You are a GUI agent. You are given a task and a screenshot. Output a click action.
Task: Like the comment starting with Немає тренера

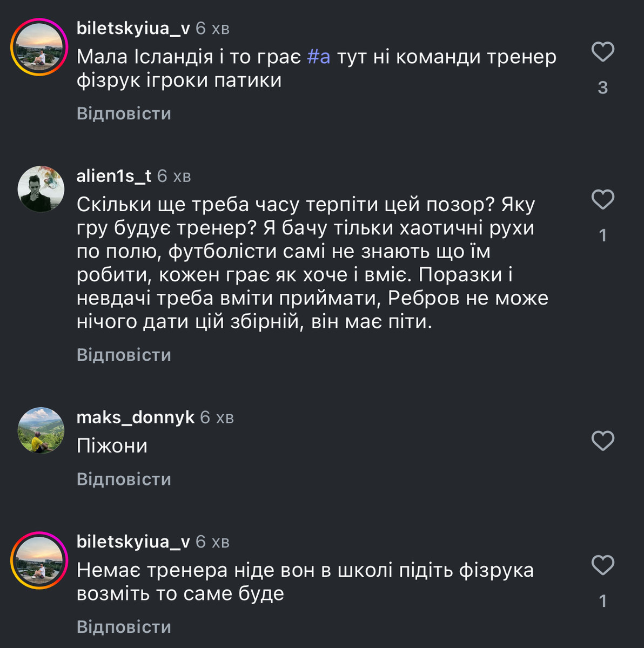click(602, 565)
